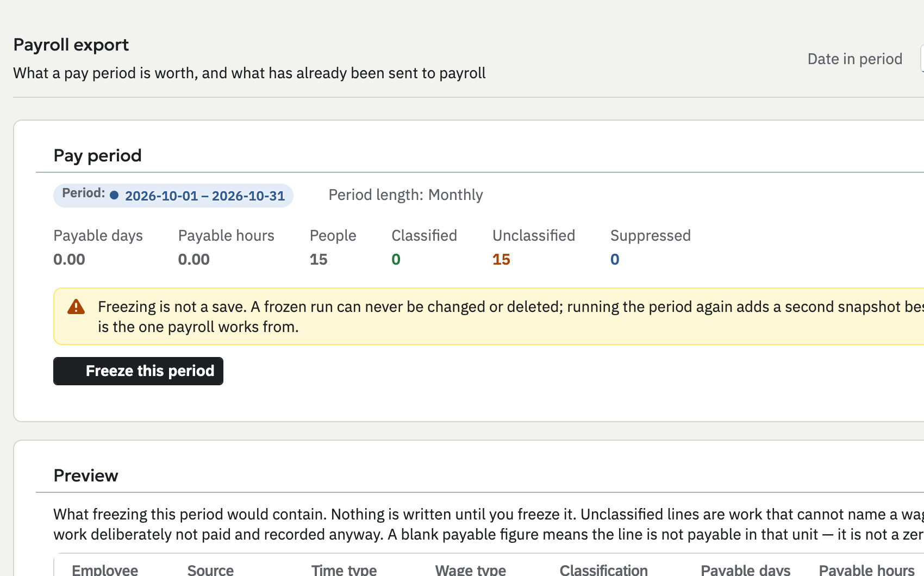Click the Payroll export page title
The height and width of the screenshot is (576, 924).
(x=71, y=45)
